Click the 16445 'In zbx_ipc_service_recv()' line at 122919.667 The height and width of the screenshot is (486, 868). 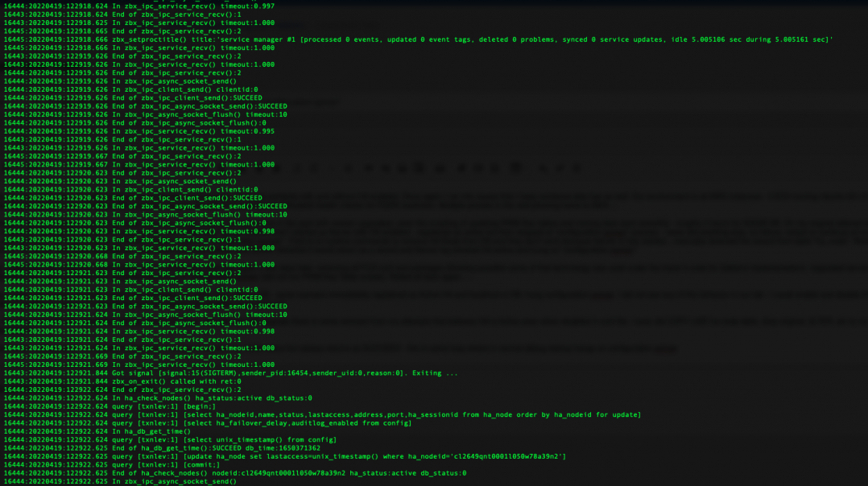(139, 164)
